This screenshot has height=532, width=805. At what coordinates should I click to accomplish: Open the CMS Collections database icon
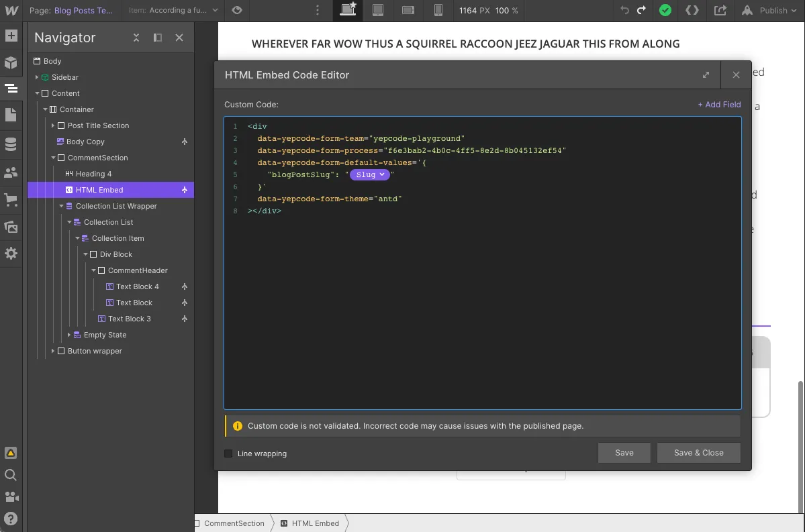(x=11, y=144)
